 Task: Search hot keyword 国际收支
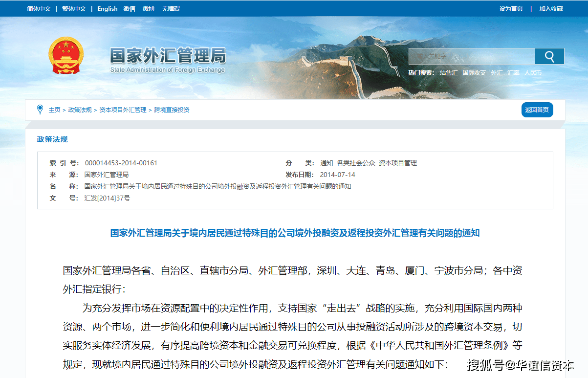pos(474,72)
